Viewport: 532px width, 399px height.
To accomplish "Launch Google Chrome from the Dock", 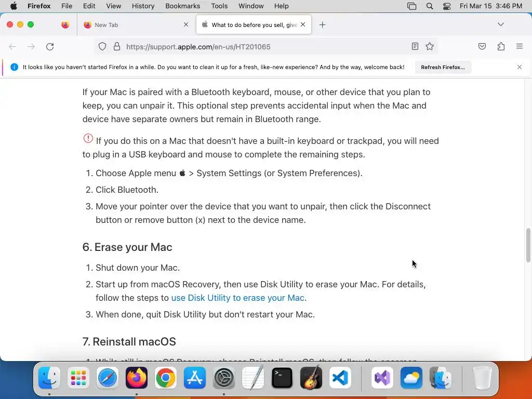I will (166, 378).
